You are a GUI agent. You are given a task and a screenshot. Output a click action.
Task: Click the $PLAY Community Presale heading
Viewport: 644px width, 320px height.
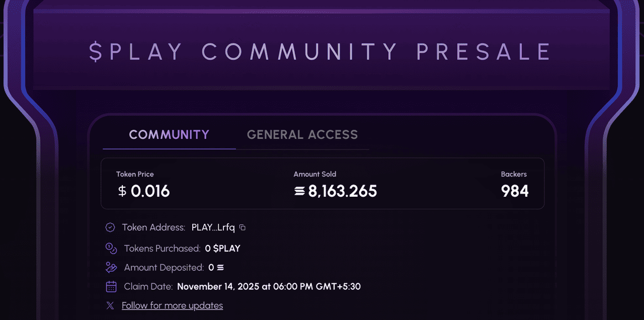coord(321,52)
